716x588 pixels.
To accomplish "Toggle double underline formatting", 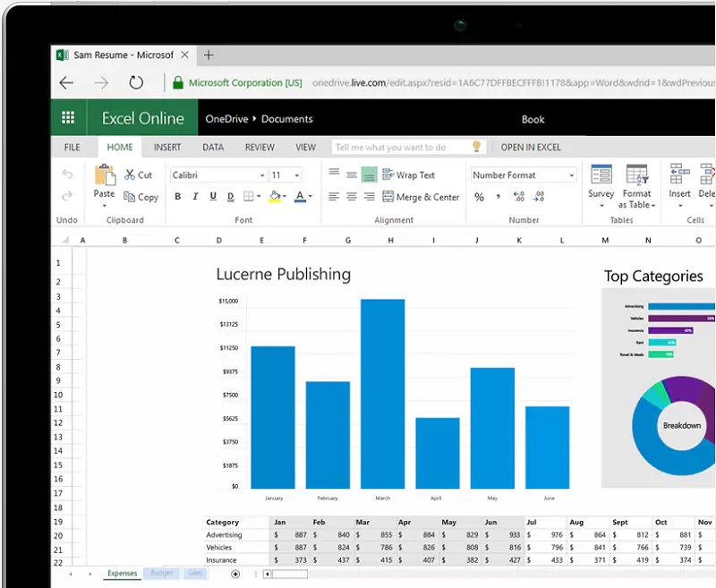I will click(x=230, y=197).
